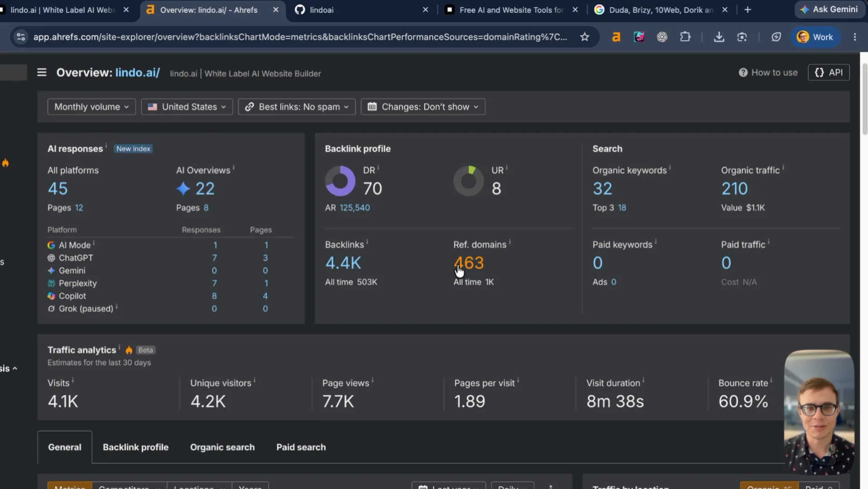The image size is (868, 489).
Task: Open the lindo.ai/ link in the heading
Action: pyautogui.click(x=138, y=72)
